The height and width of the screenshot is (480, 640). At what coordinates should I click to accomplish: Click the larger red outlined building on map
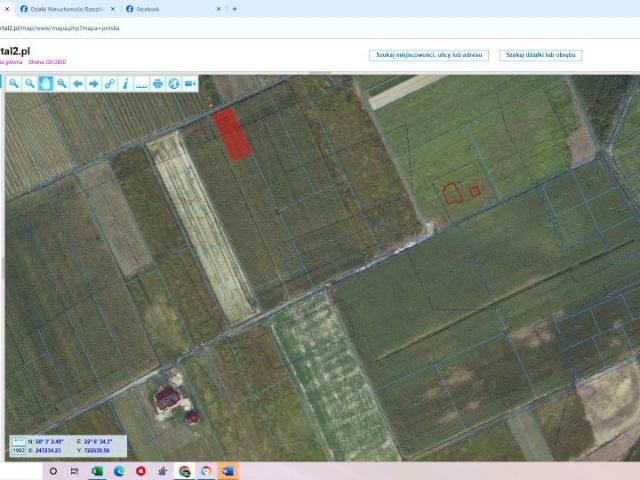tap(453, 193)
